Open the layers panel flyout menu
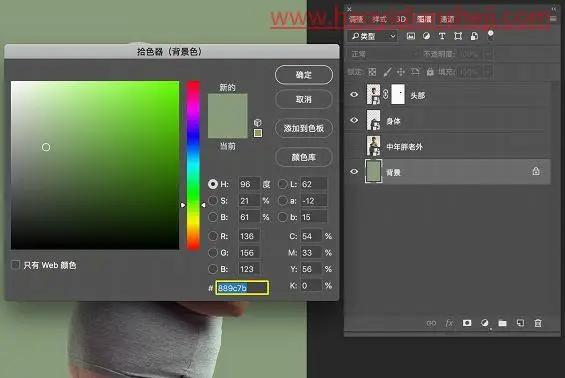This screenshot has height=378, width=565. (553, 18)
